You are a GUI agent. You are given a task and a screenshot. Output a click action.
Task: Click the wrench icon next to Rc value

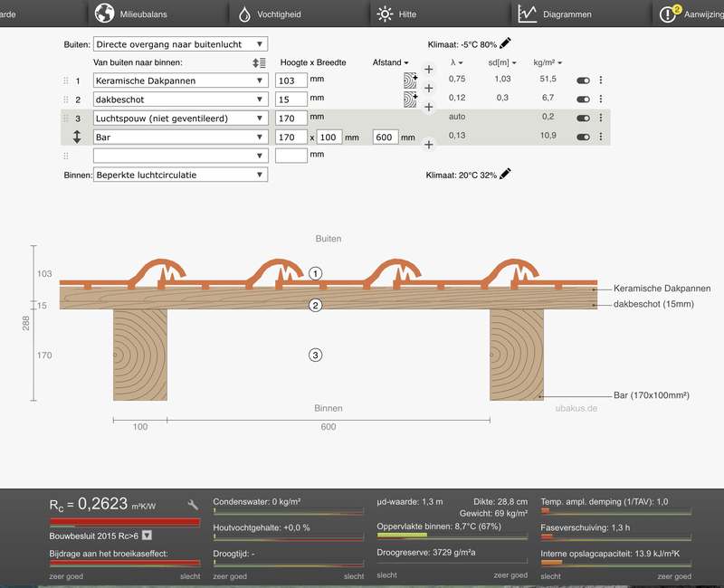(x=193, y=505)
